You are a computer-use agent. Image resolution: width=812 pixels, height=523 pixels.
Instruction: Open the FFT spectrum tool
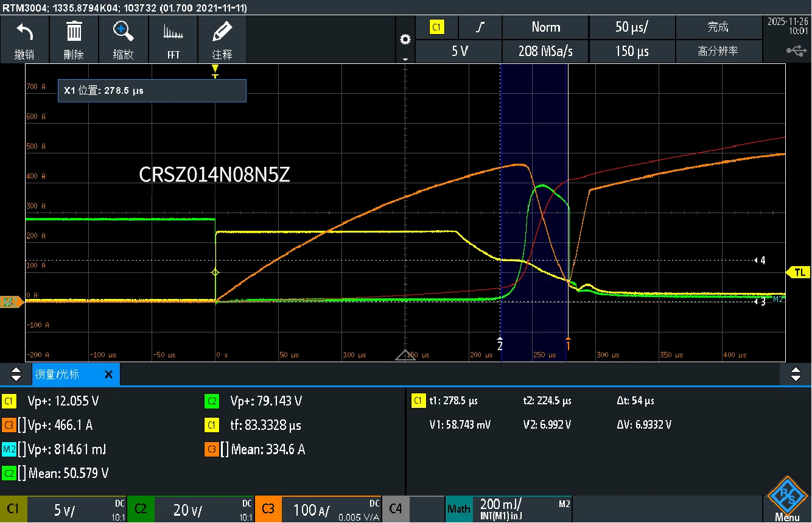[173, 32]
